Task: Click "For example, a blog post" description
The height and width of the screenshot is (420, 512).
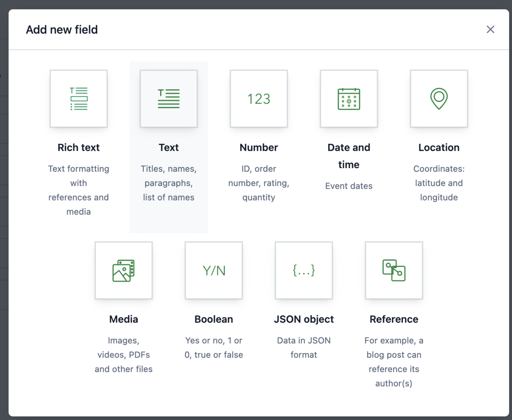Action: 394,362
